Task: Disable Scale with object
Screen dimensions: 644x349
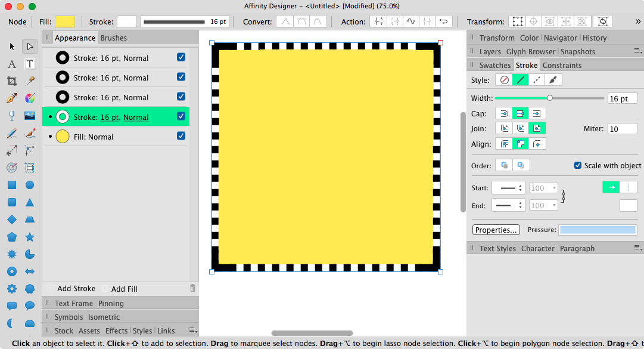Action: [x=578, y=165]
